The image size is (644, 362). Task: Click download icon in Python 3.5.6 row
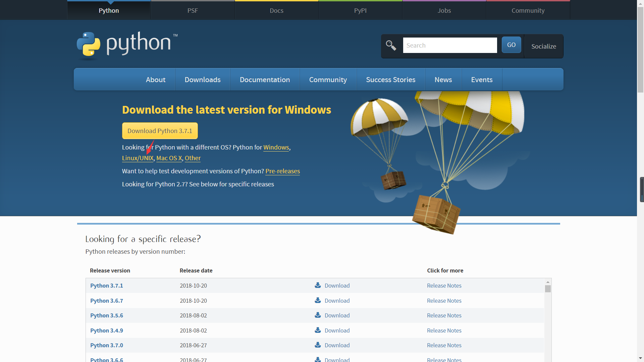(x=318, y=315)
